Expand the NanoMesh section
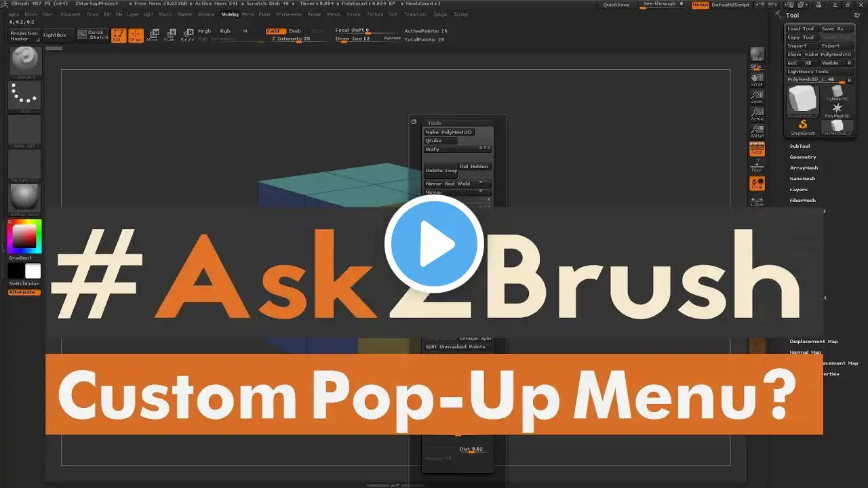This screenshot has height=488, width=868. point(803,178)
